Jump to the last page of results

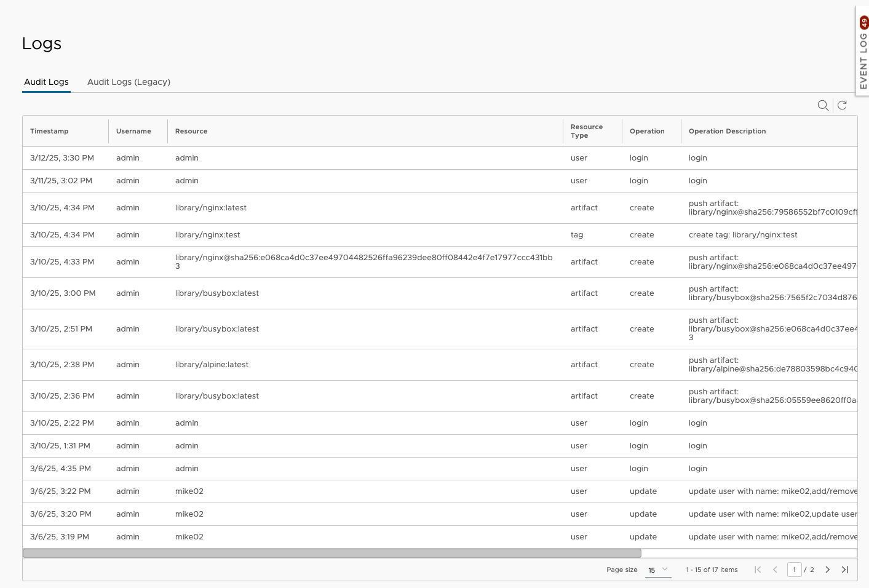(x=845, y=570)
